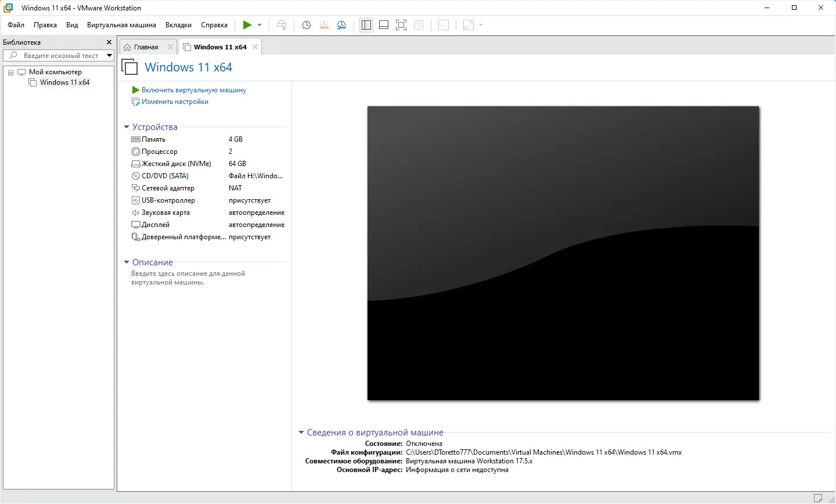Click the 4 GB memory value
Screen dimensions: 836x504
[236, 139]
